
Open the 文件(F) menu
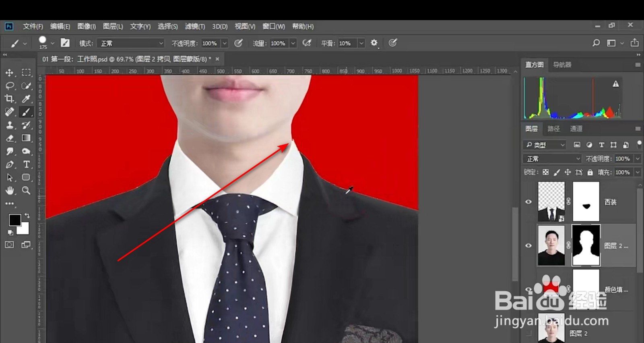pos(33,26)
